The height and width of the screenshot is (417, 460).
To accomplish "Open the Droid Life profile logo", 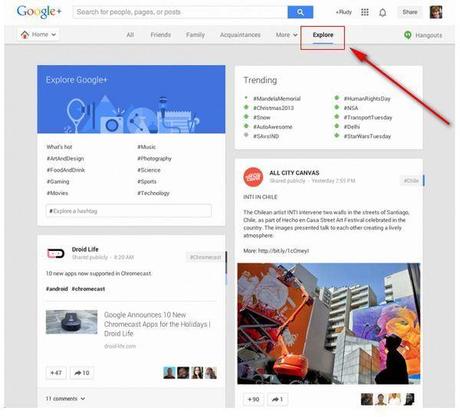I will (x=55, y=253).
